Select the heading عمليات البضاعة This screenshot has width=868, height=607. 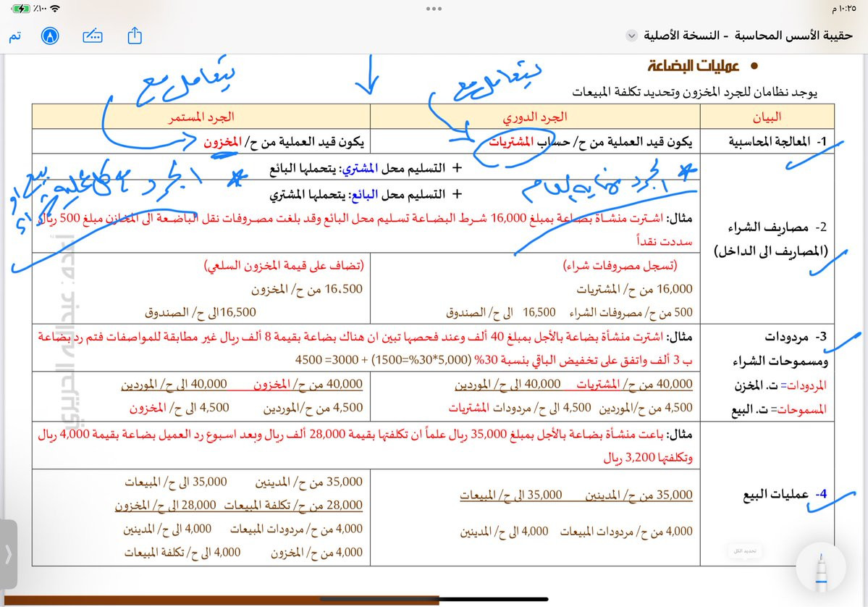[x=694, y=67]
